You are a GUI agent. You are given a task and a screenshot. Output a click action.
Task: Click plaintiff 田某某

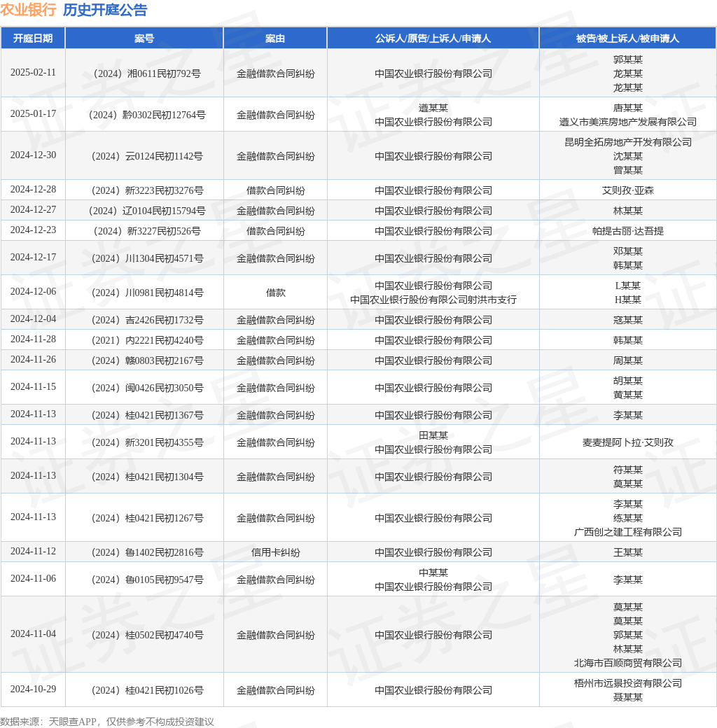433,436
